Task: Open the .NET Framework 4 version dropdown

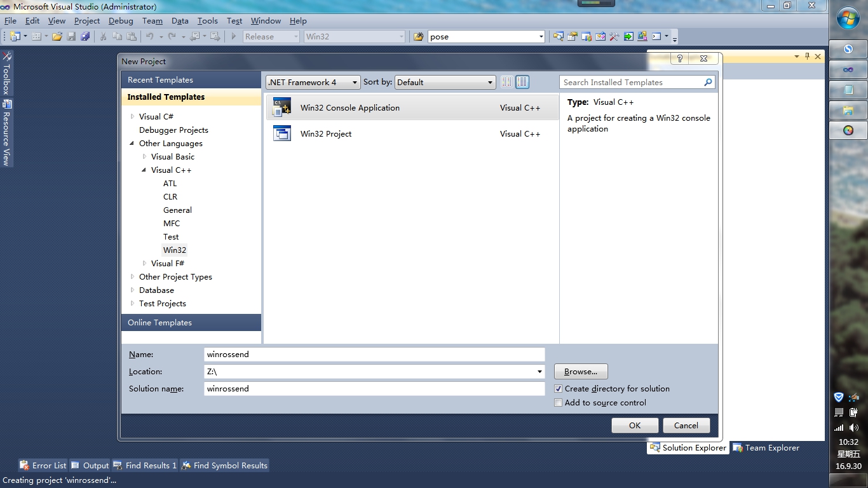Action: pos(313,82)
